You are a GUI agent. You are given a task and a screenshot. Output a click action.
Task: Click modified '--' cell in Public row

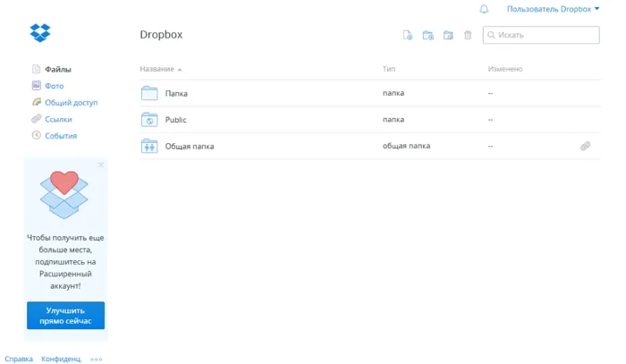(490, 120)
